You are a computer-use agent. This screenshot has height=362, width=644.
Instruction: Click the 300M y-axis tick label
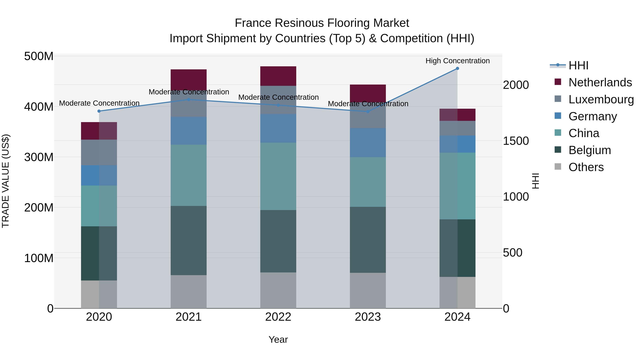pyautogui.click(x=39, y=157)
